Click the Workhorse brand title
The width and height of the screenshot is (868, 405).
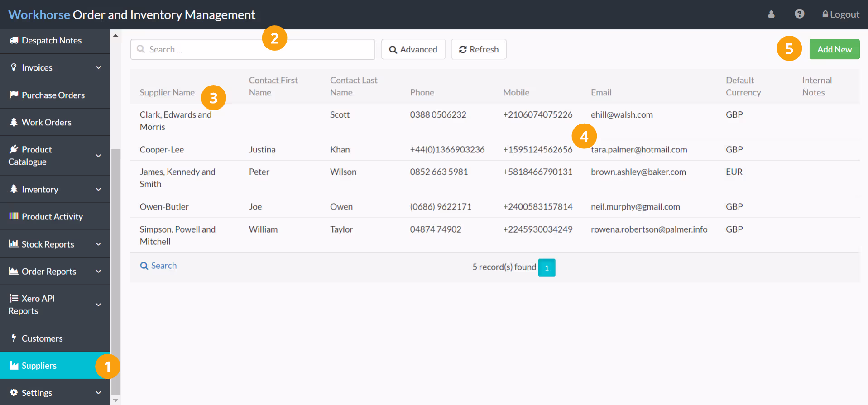[x=132, y=14]
